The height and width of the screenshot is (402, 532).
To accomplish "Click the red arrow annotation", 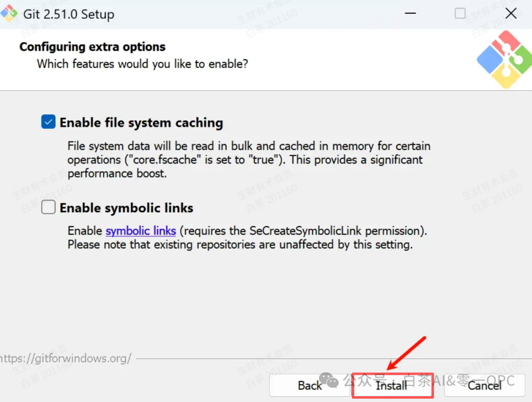I will tap(406, 353).
